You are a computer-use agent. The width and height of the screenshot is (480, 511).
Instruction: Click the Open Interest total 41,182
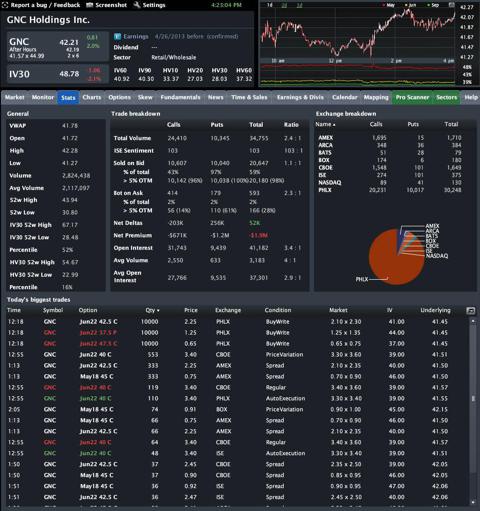(x=259, y=248)
